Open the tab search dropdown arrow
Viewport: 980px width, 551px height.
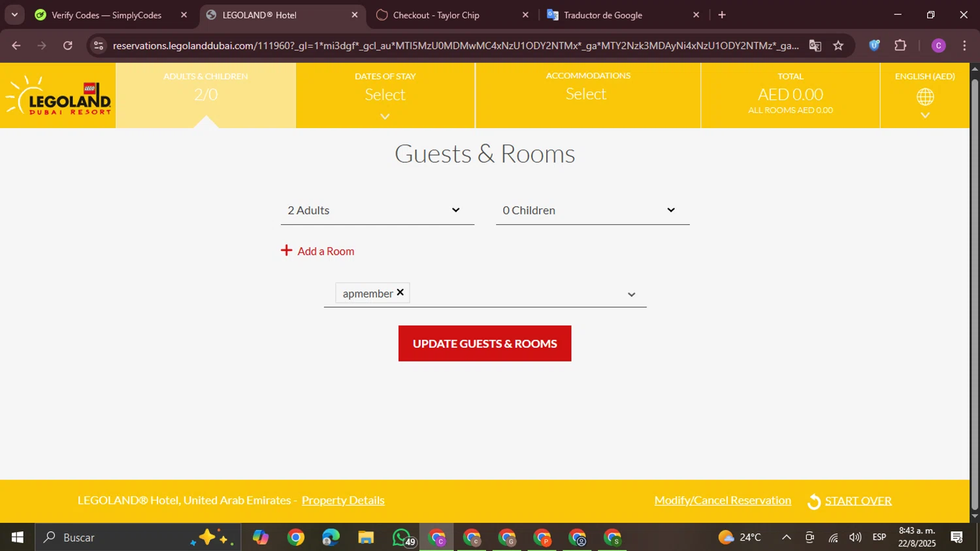coord(14,14)
